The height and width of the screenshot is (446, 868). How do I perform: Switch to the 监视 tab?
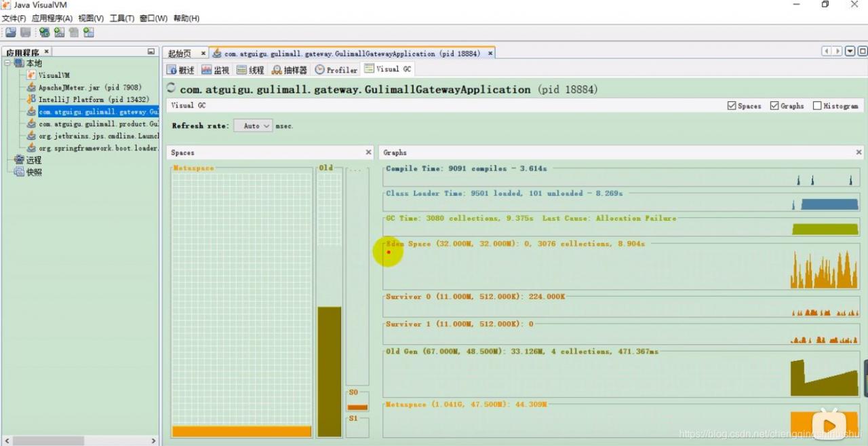click(216, 70)
